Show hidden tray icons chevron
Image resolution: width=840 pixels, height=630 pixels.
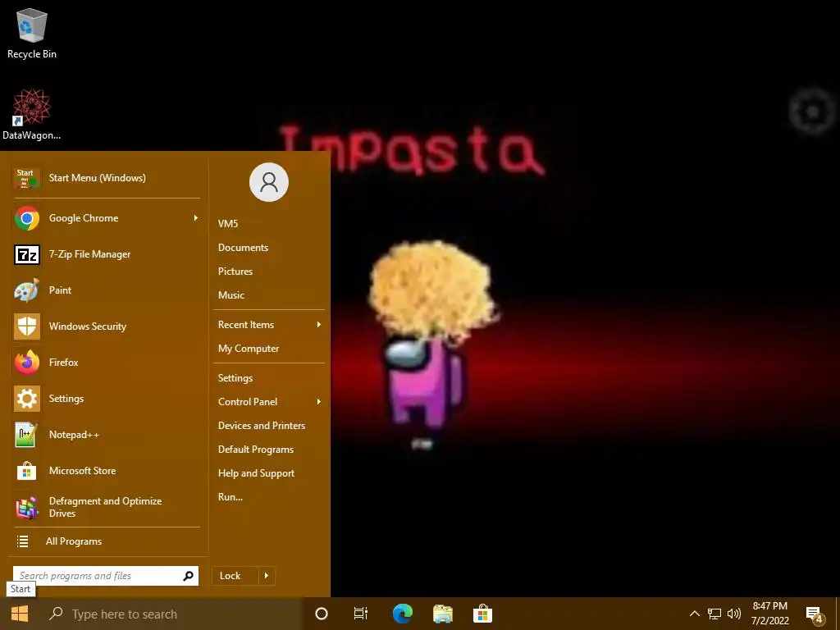(x=694, y=614)
